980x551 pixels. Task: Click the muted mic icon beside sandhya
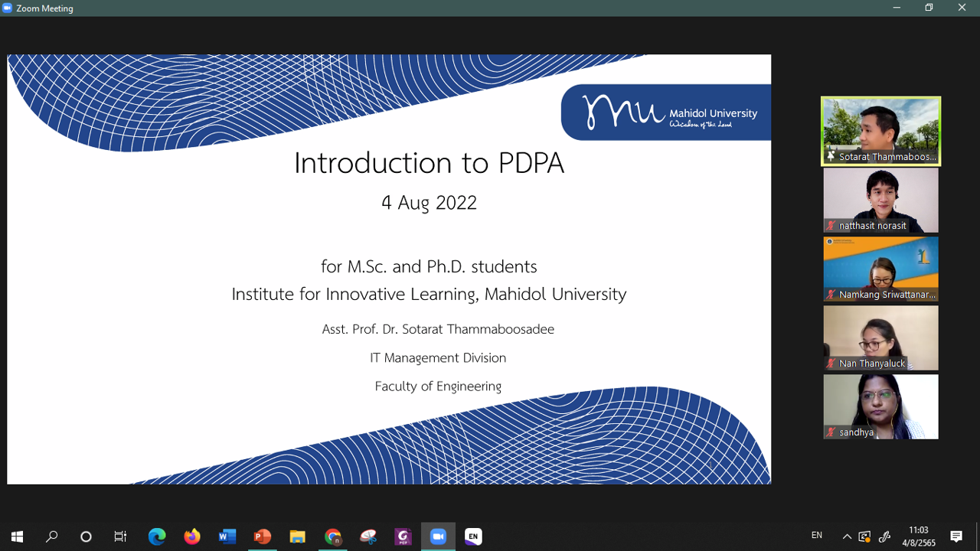tap(831, 432)
